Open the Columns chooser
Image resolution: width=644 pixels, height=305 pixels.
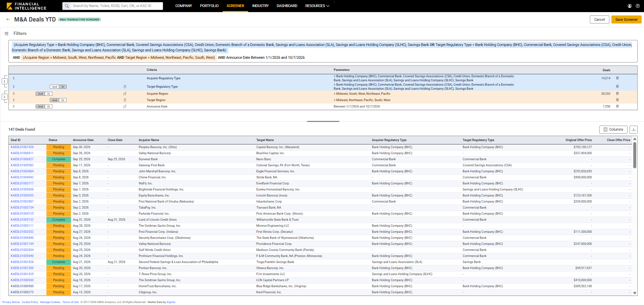click(x=613, y=129)
